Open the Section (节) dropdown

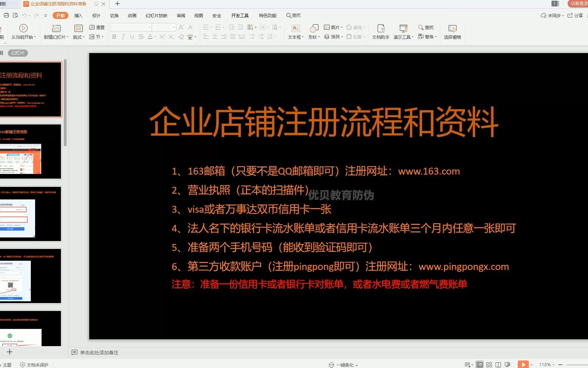click(97, 37)
